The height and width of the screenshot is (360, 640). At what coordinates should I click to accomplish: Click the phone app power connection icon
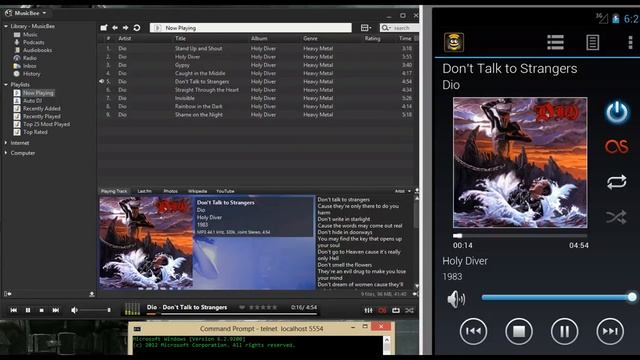(617, 112)
